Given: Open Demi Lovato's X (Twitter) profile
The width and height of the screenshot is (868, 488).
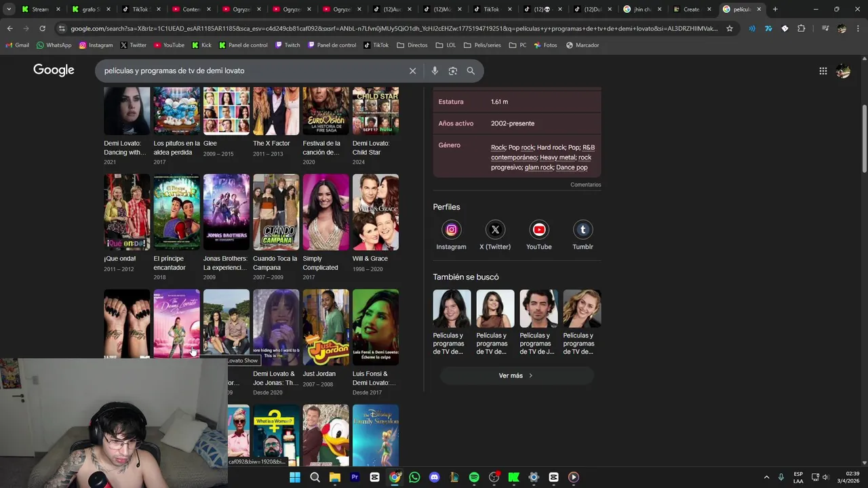Looking at the screenshot, I should point(495,235).
